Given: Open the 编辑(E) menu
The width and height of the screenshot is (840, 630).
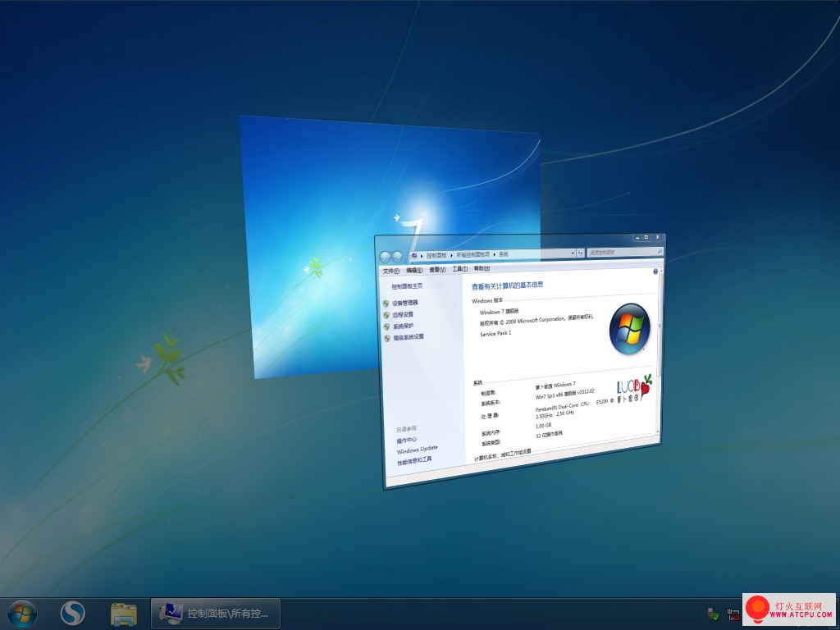Looking at the screenshot, I should tap(414, 271).
